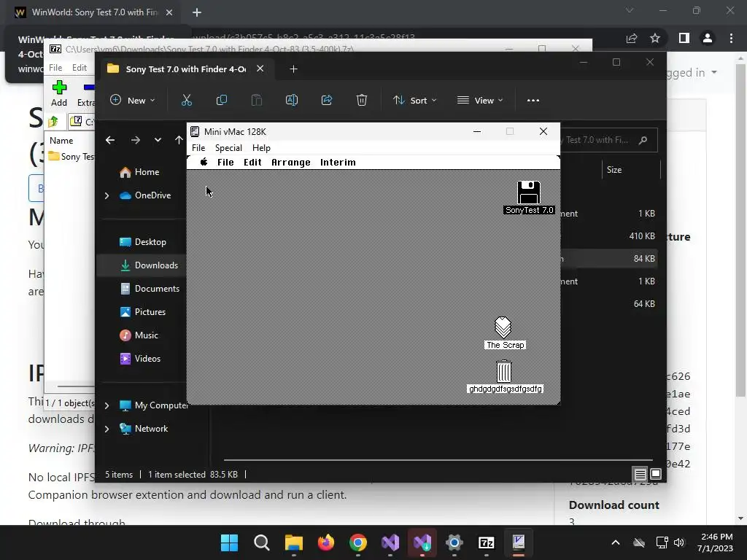Viewport: 747px width, 560px height.
Task: Click the Size column header
Action: (x=614, y=169)
